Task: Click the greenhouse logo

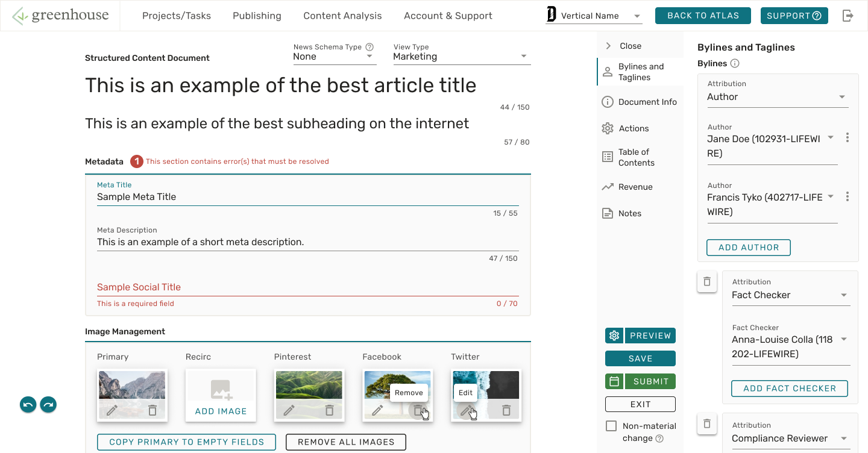Action: pos(60,16)
